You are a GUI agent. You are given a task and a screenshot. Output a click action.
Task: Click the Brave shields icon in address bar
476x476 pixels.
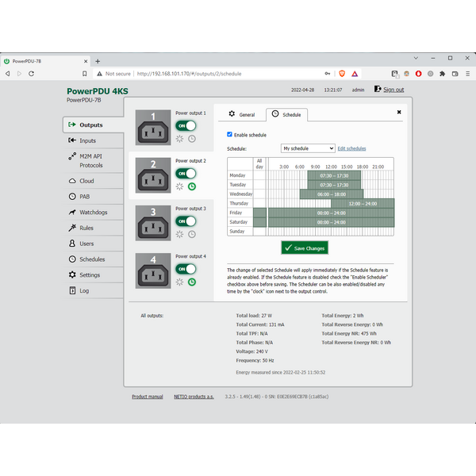(x=343, y=74)
